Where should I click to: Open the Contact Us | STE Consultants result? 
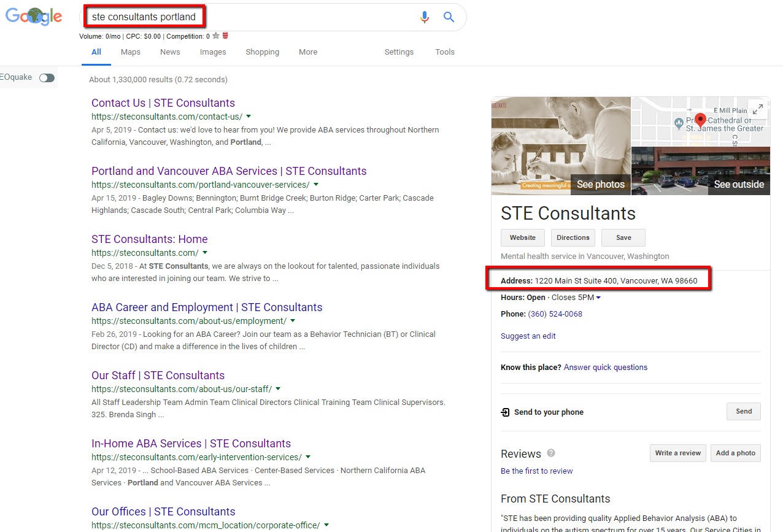click(163, 102)
